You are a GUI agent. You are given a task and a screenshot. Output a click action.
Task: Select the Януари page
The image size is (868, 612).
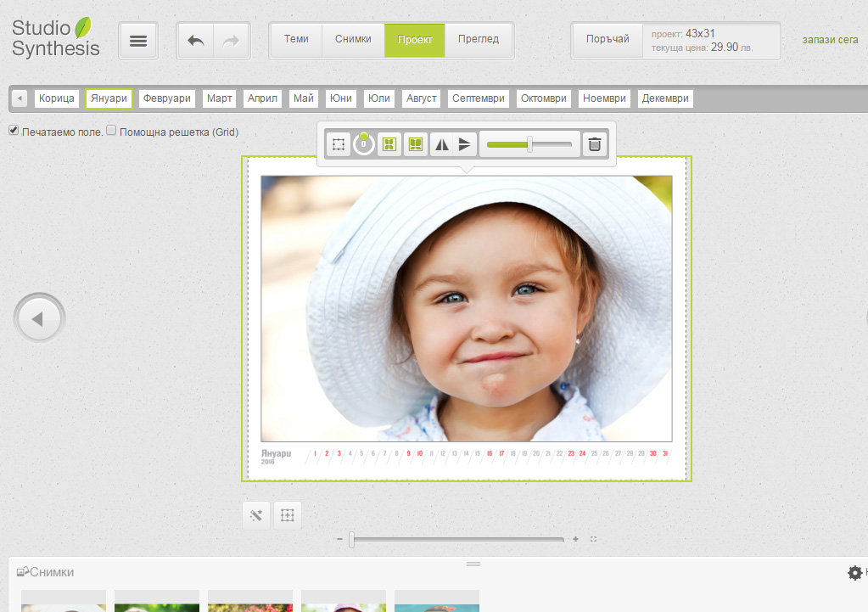[x=109, y=98]
